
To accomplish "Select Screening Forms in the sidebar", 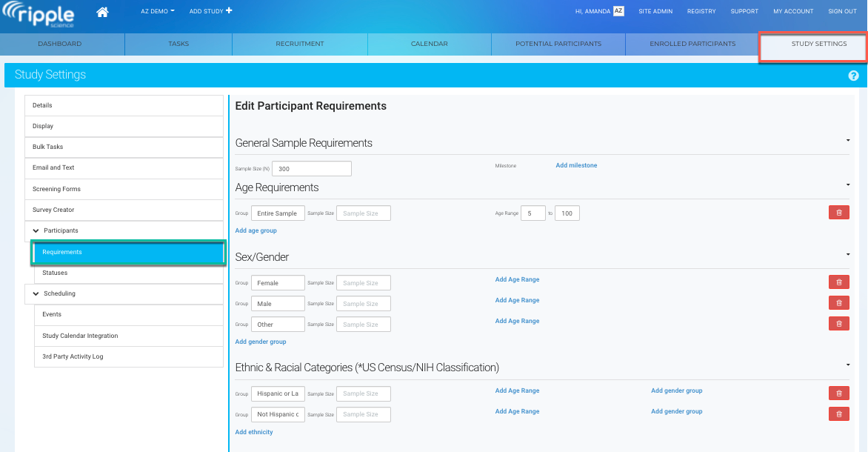I will tap(56, 189).
